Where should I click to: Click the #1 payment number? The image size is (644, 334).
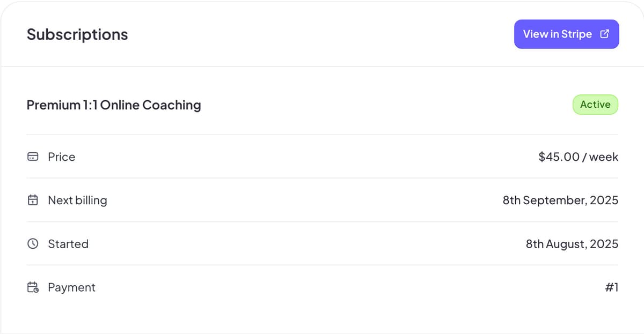[612, 287]
